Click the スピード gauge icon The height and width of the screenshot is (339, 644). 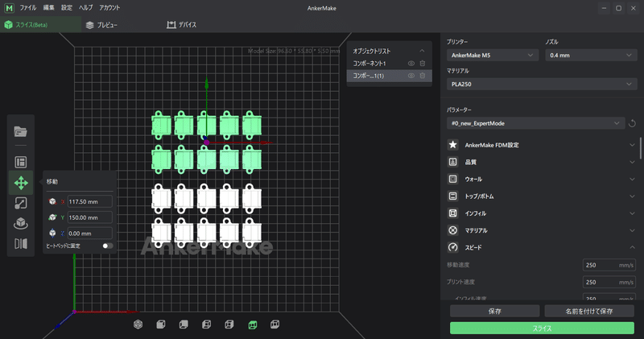(x=452, y=247)
